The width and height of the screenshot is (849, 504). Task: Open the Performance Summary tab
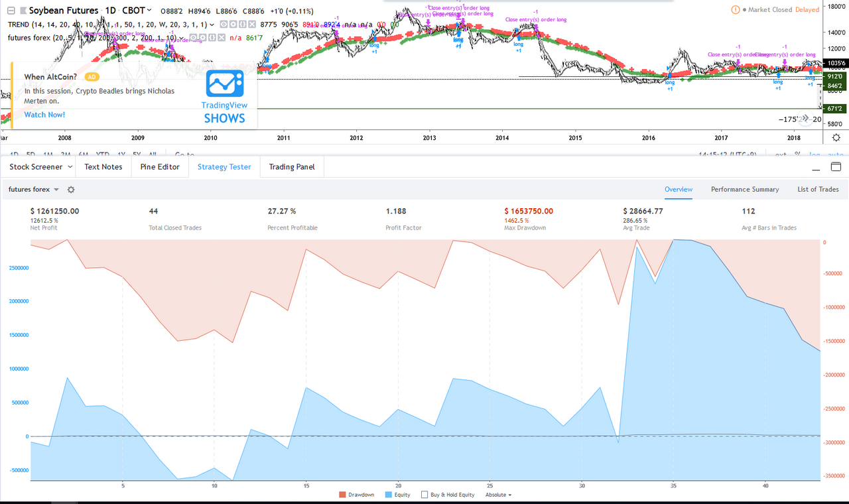(x=745, y=190)
